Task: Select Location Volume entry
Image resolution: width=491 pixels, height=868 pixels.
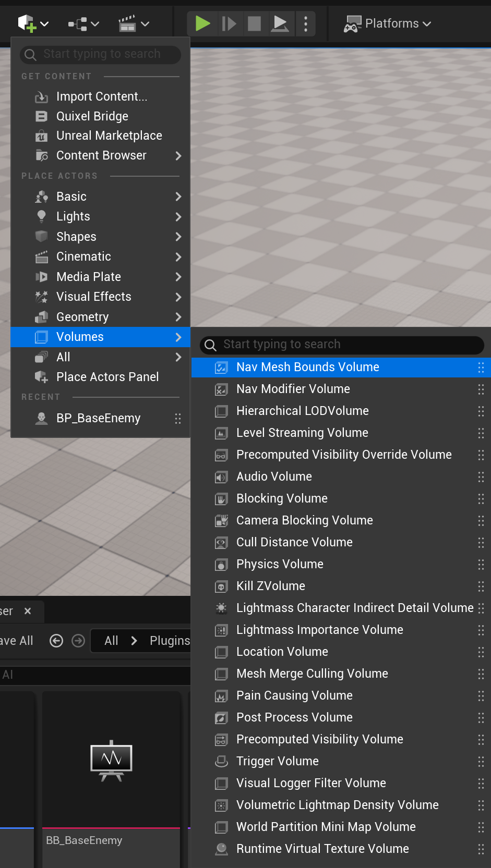Action: coord(341,652)
